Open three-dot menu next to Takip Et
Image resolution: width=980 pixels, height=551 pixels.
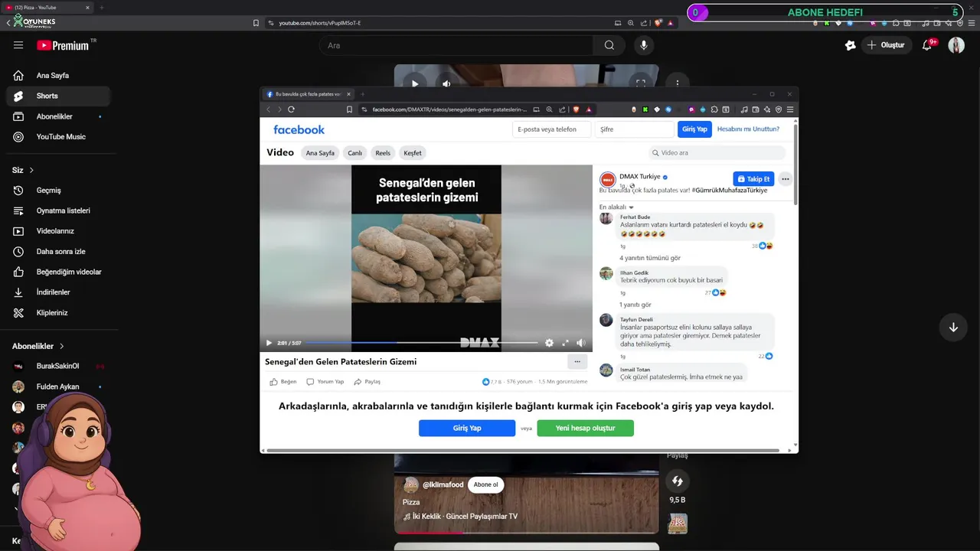[x=785, y=179]
